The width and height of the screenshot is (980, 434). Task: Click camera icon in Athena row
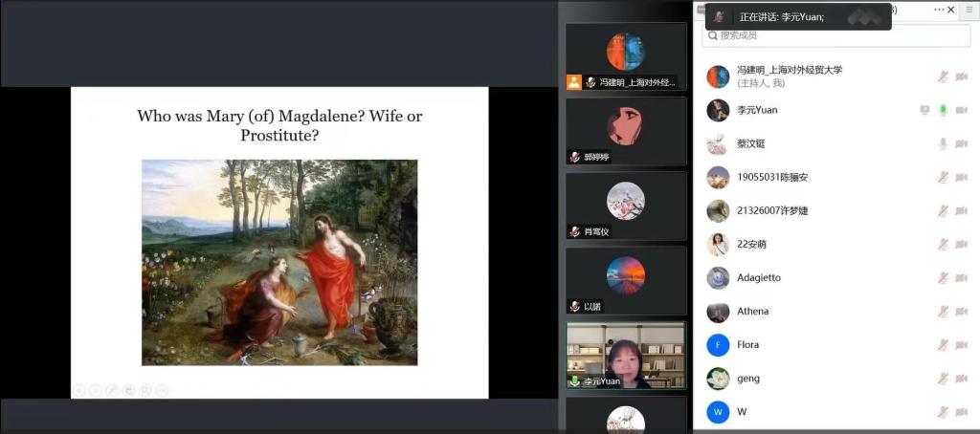tap(961, 312)
